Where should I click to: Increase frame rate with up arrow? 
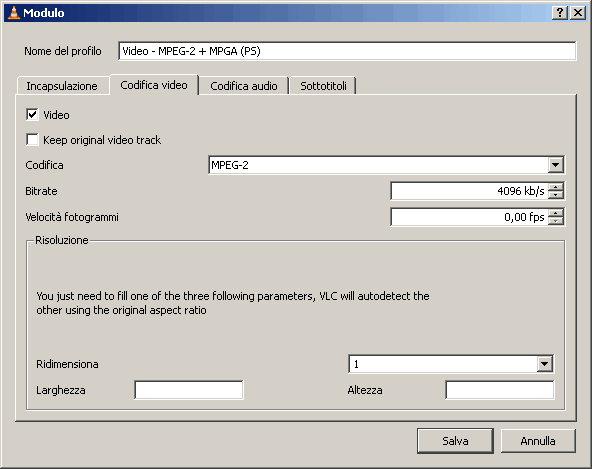(555, 213)
